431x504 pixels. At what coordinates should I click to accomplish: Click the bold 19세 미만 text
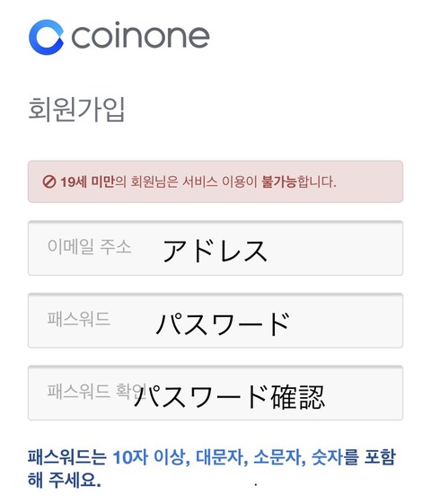(x=87, y=182)
